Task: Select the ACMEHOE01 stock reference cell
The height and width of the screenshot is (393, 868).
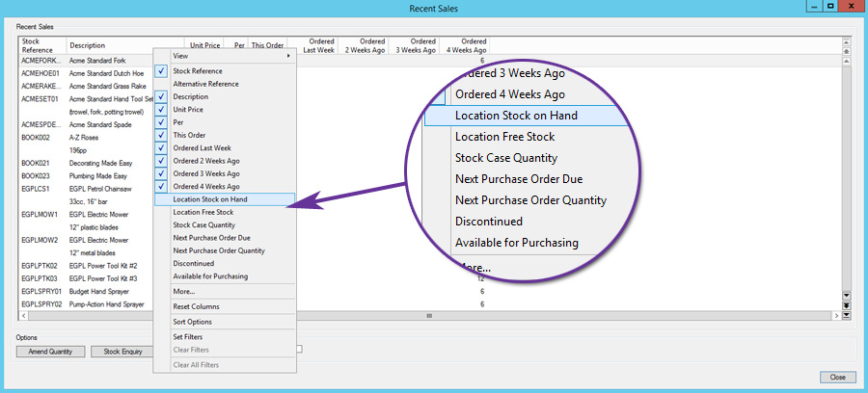Action: [x=41, y=73]
